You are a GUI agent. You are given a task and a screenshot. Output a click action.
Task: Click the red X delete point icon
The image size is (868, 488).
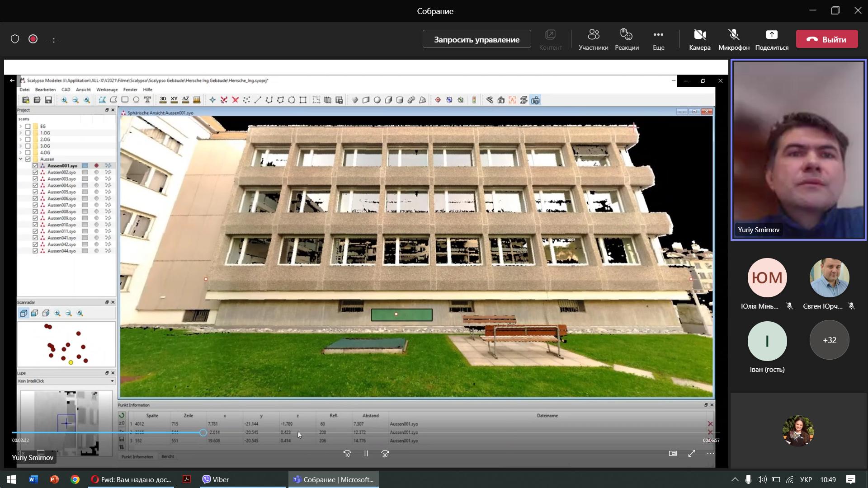(x=235, y=100)
